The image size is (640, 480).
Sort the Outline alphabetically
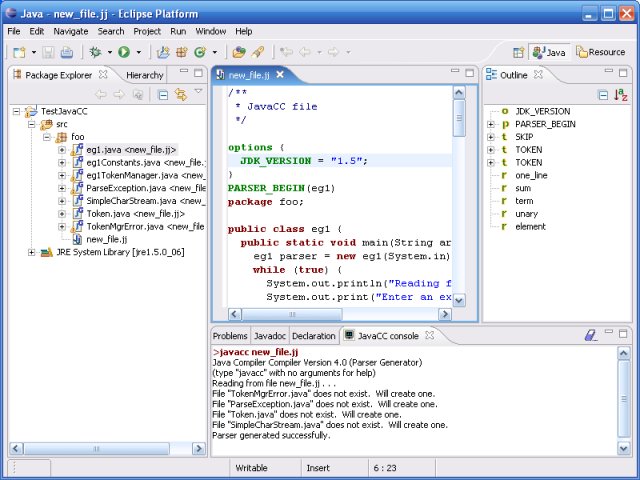coord(620,94)
